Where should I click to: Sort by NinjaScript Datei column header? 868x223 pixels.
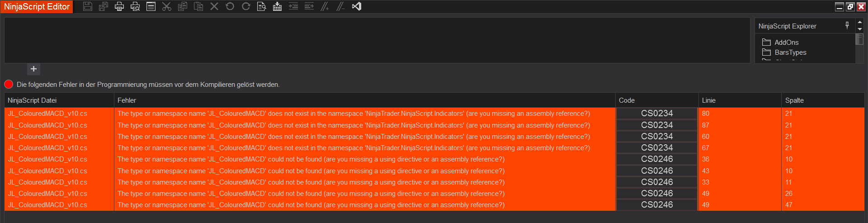coord(59,100)
